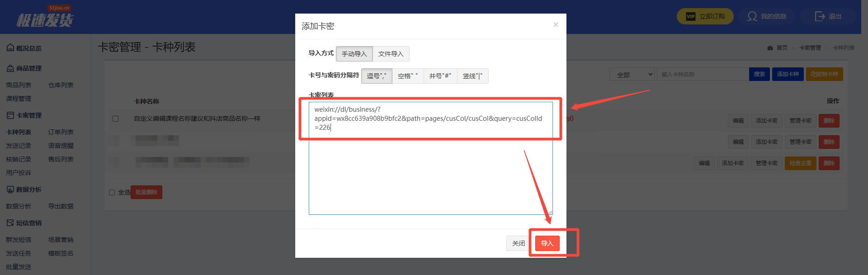
Task: Click the VIP 立即订购 button
Action: click(x=705, y=16)
